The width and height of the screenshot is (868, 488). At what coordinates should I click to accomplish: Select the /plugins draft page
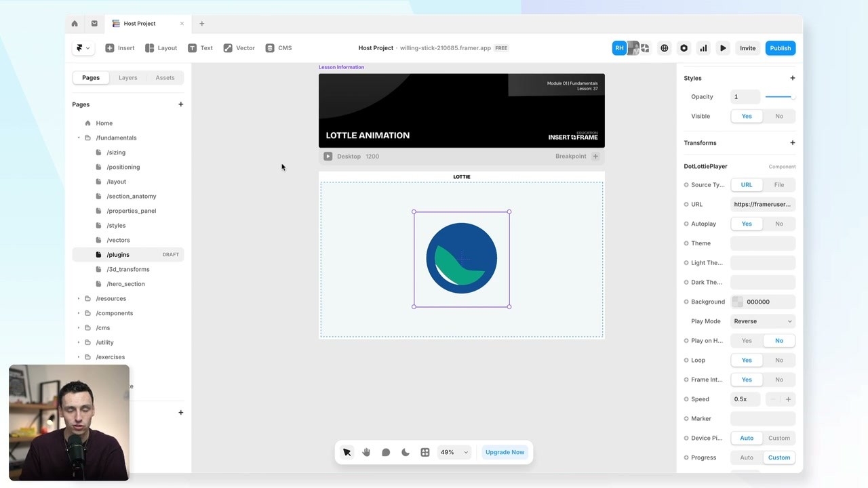tap(127, 255)
